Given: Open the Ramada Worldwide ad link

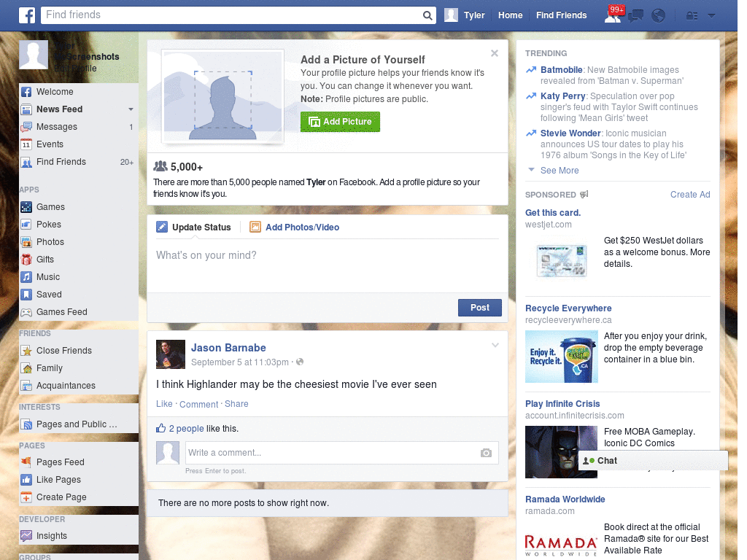Looking at the screenshot, I should point(565,499).
